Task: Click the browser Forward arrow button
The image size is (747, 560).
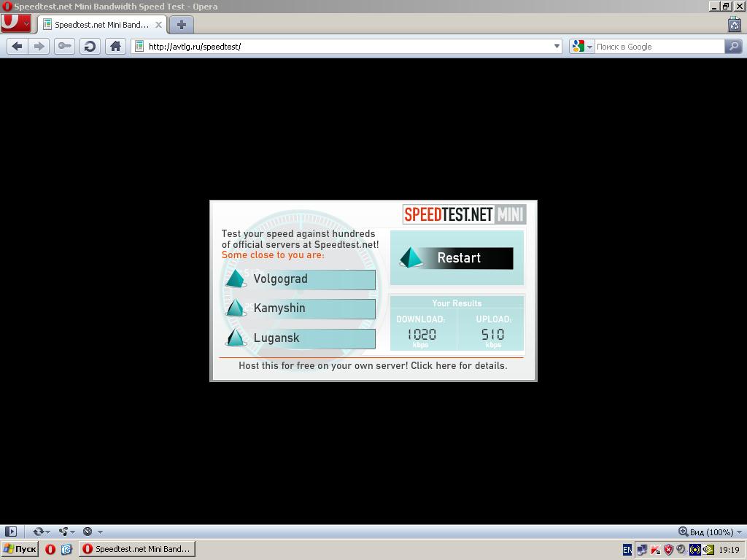Action: point(39,46)
